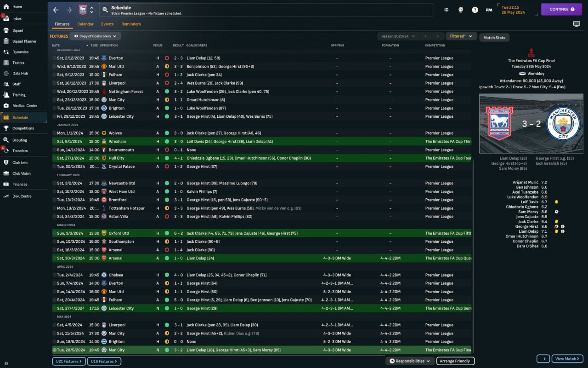Go back with the left arrow

tap(56, 10)
